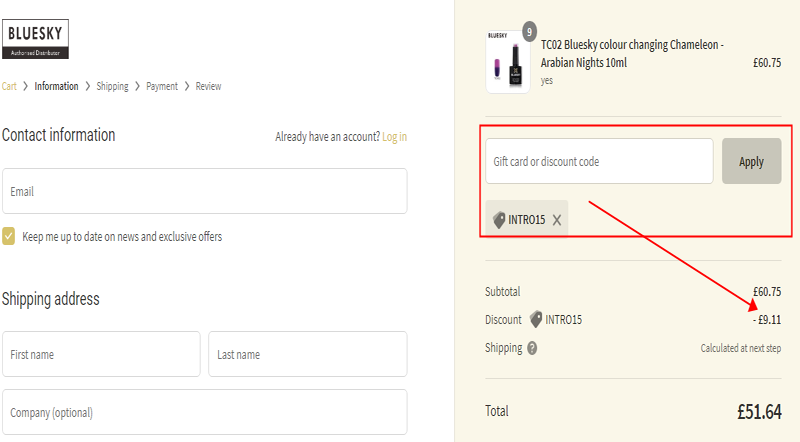Click the Keep me up to date label text

(x=122, y=237)
